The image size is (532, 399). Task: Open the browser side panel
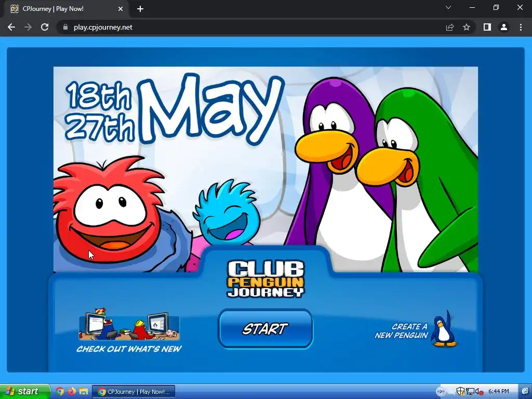click(487, 27)
